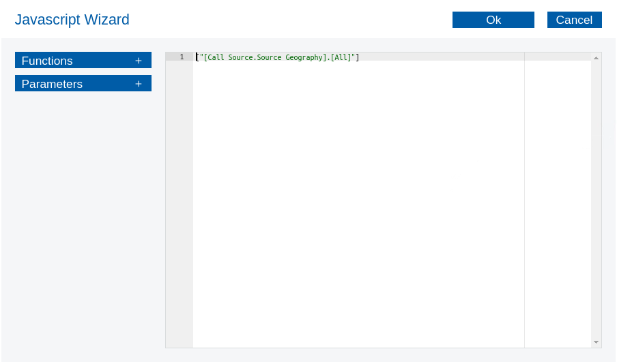Click the empty gutter below line 1
Image resolution: width=617 pixels, height=364 pixels.
pyautogui.click(x=179, y=204)
